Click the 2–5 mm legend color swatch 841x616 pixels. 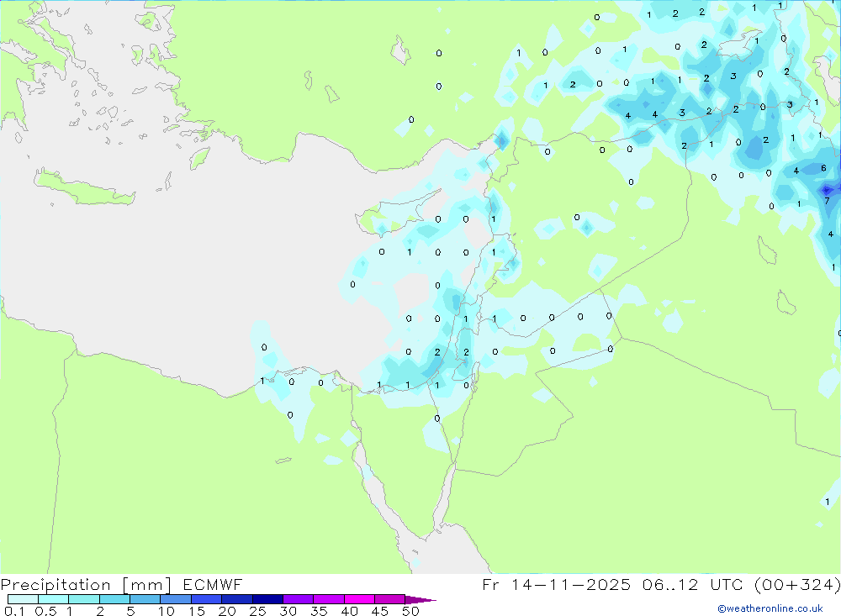[x=114, y=599]
